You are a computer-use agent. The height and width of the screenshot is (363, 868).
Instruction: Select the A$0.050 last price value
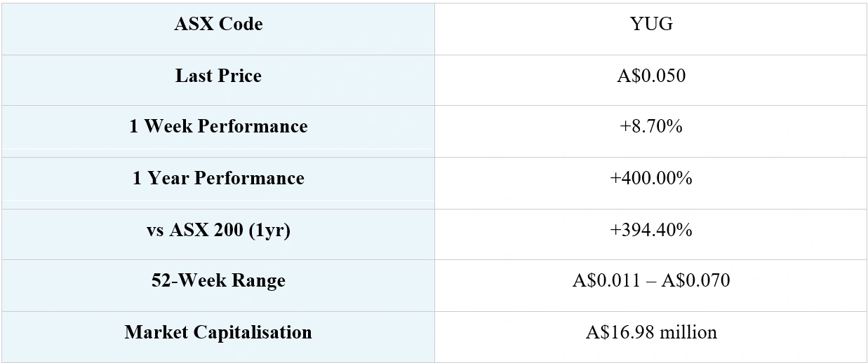(x=651, y=76)
